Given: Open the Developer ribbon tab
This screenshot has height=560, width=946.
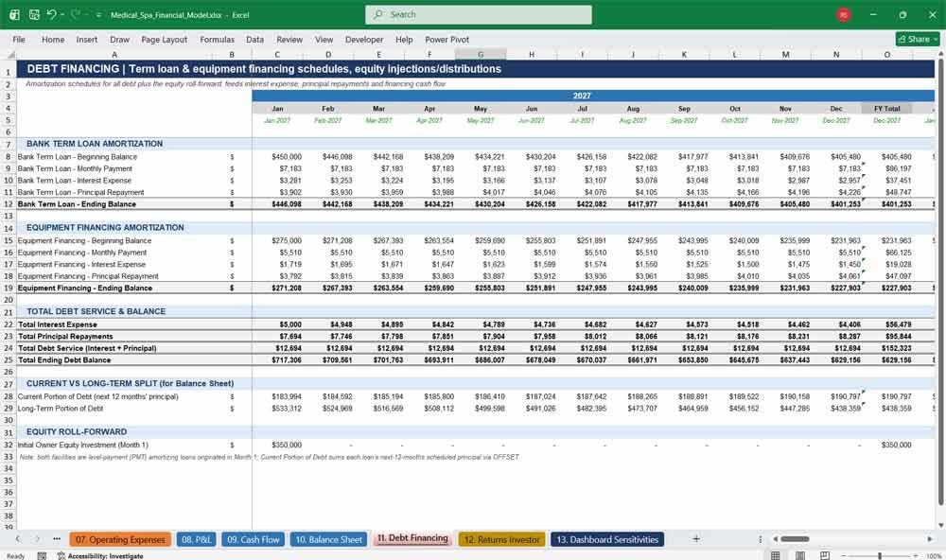Looking at the screenshot, I should [364, 39].
